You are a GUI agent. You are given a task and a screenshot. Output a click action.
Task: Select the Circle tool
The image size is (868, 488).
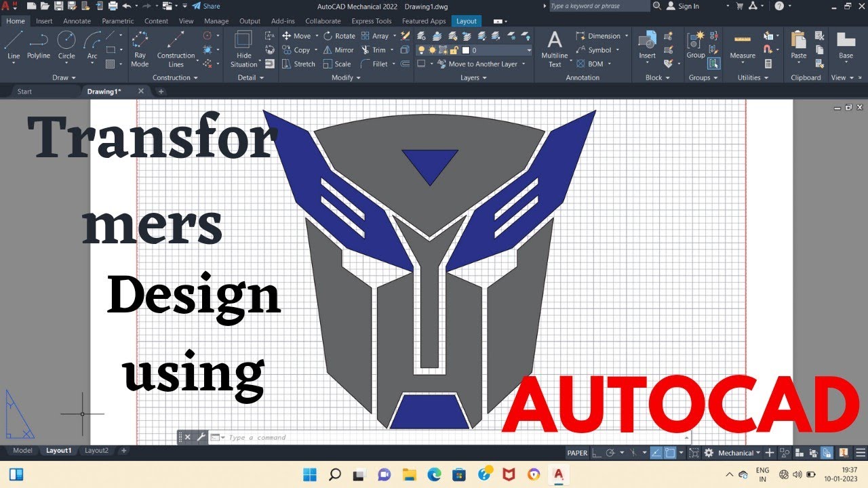point(66,45)
